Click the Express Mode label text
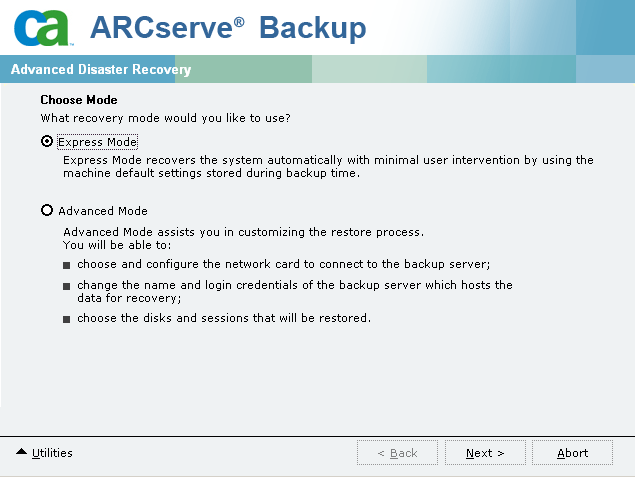The image size is (635, 477). tap(97, 142)
